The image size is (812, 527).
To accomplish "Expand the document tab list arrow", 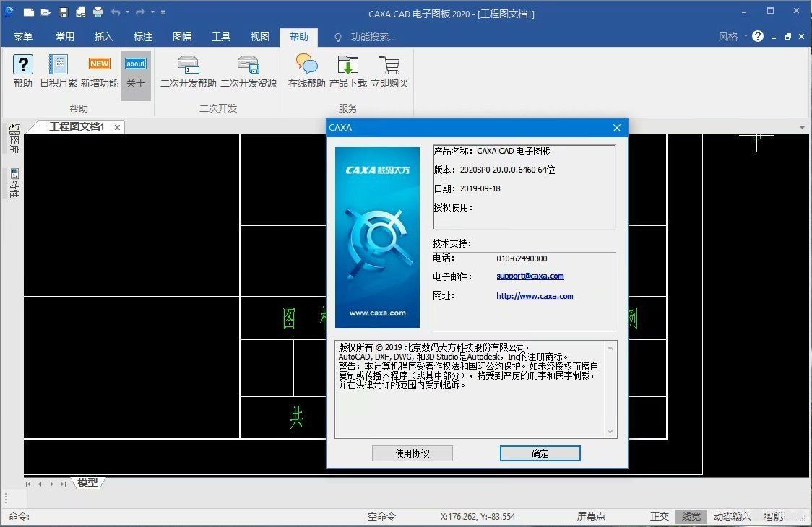I will [802, 127].
